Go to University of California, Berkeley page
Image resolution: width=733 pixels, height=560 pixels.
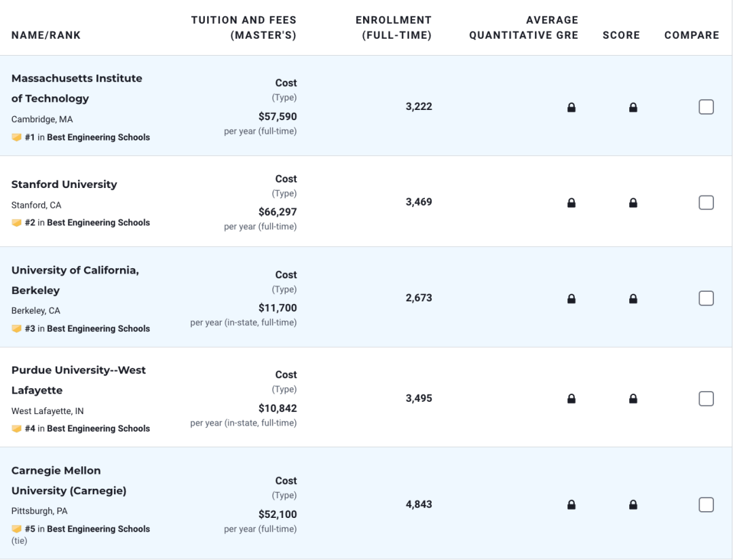point(75,280)
